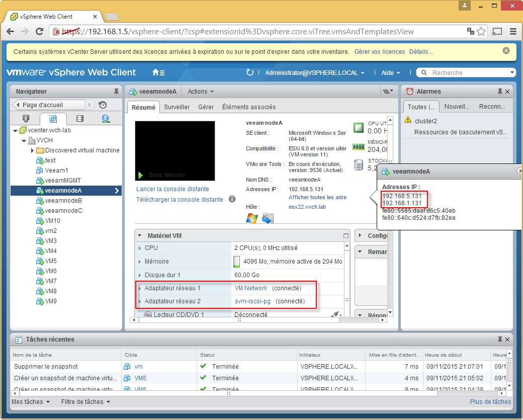Viewport: 523px width, 420px height.
Task: Show the Nouvell... alarms tab
Action: click(x=457, y=107)
